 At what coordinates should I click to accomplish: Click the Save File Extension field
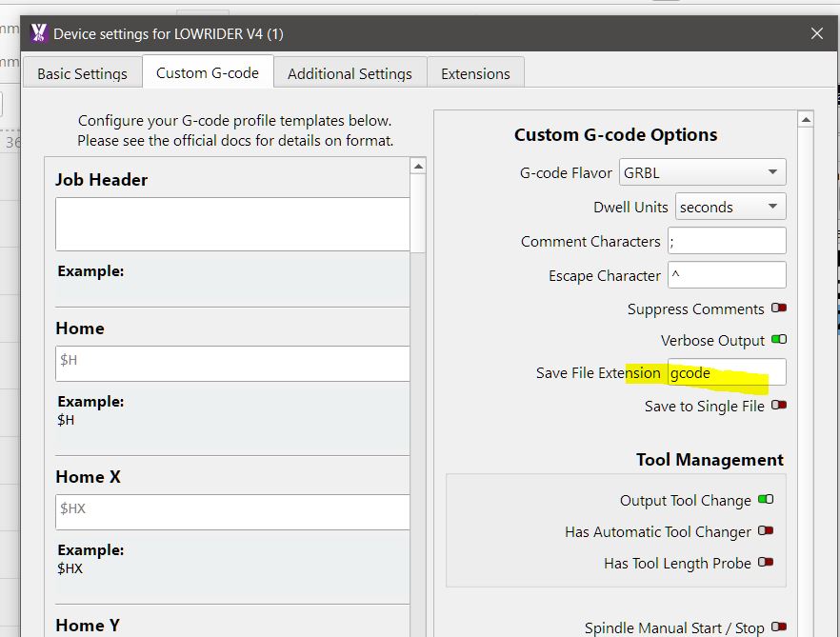click(x=727, y=371)
